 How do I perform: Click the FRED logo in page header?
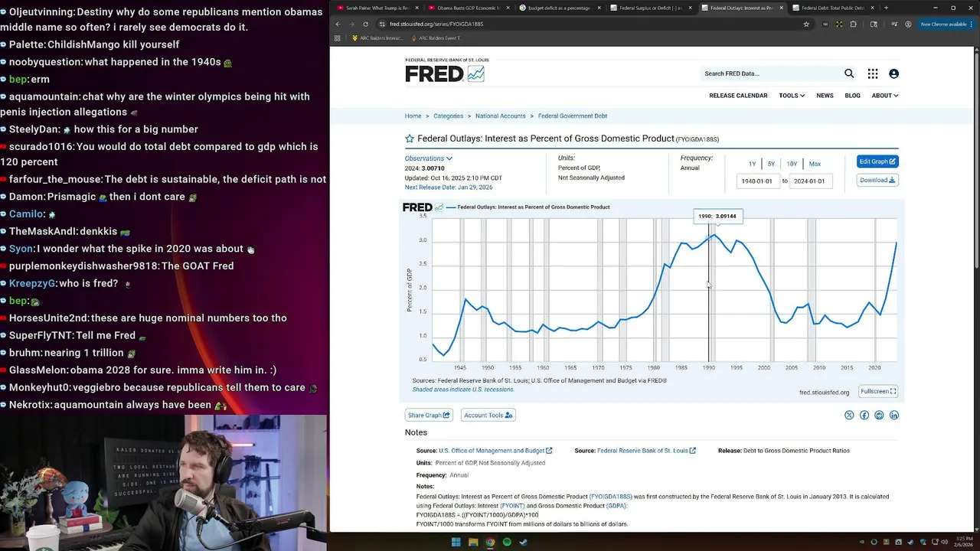(x=445, y=73)
